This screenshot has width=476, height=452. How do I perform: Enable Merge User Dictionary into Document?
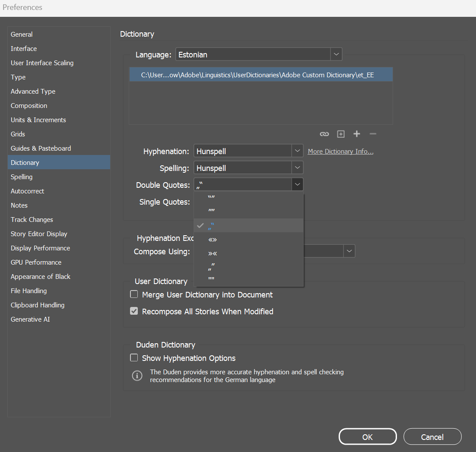point(134,294)
